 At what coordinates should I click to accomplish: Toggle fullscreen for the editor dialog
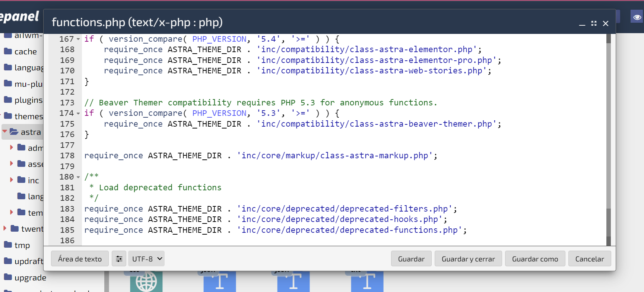pyautogui.click(x=594, y=23)
